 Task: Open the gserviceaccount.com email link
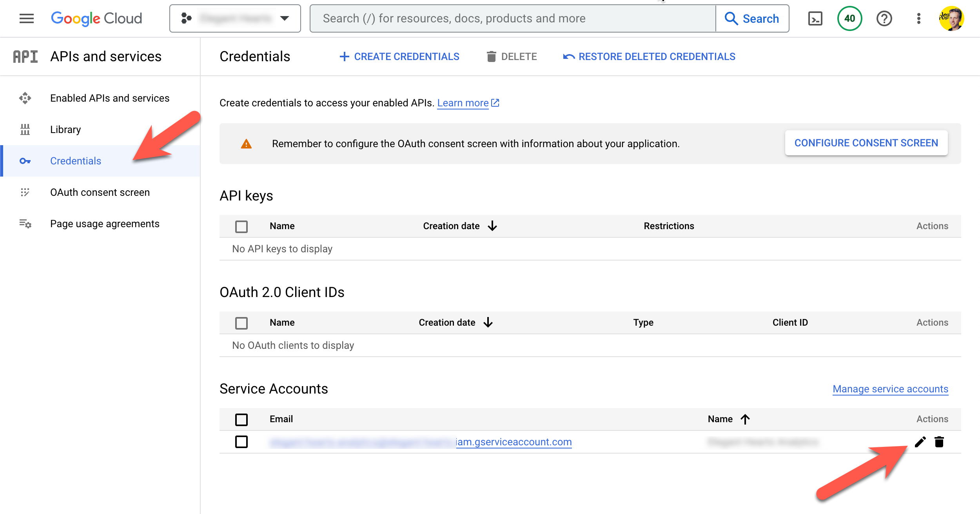point(421,442)
